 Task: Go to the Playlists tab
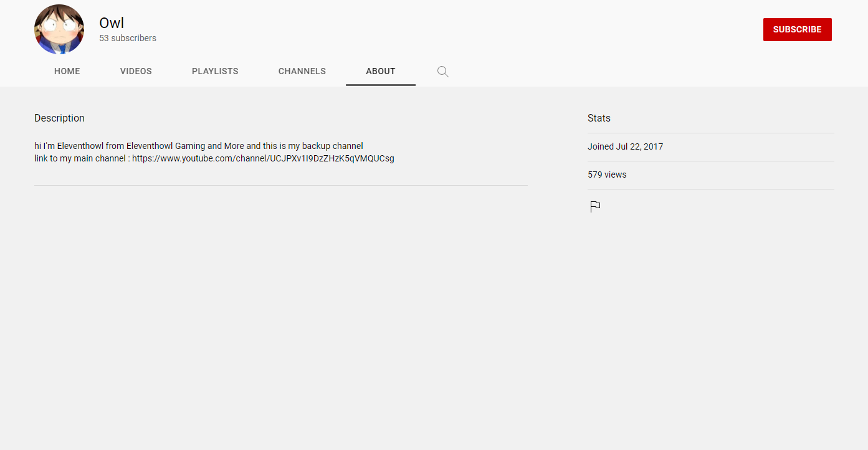215,71
